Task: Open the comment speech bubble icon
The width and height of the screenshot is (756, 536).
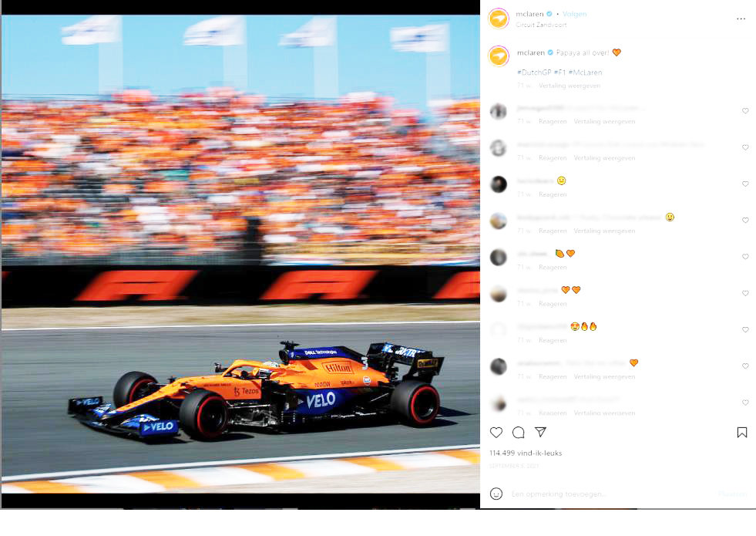Action: 519,433
